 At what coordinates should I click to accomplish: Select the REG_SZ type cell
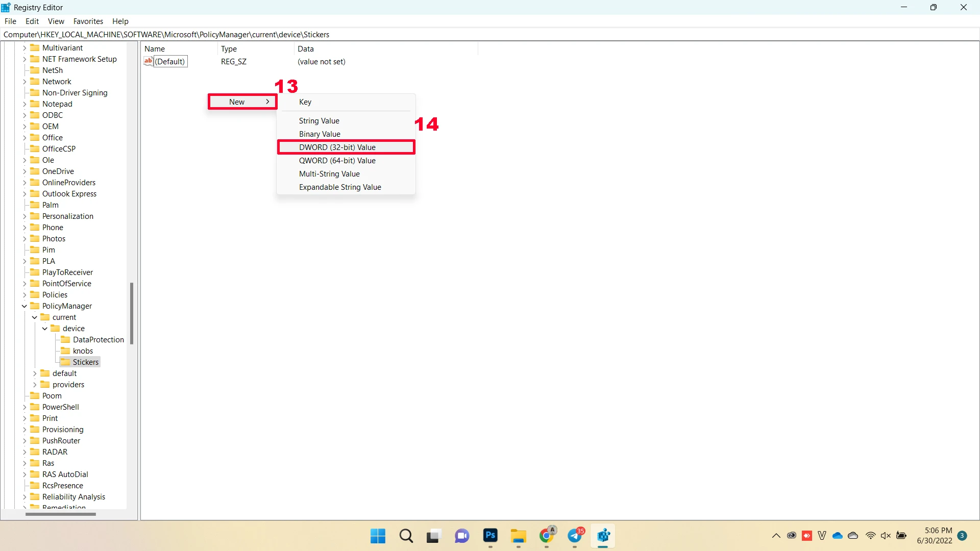pyautogui.click(x=234, y=61)
